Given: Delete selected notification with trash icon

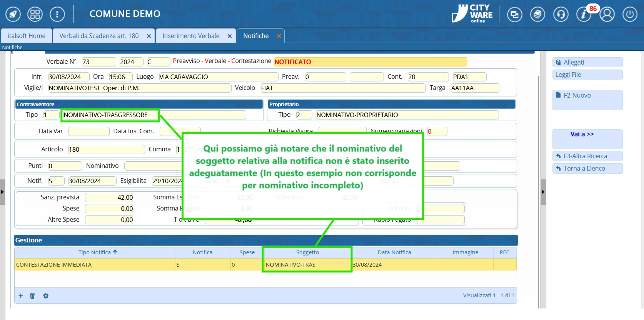Looking at the screenshot, I should click(x=32, y=296).
